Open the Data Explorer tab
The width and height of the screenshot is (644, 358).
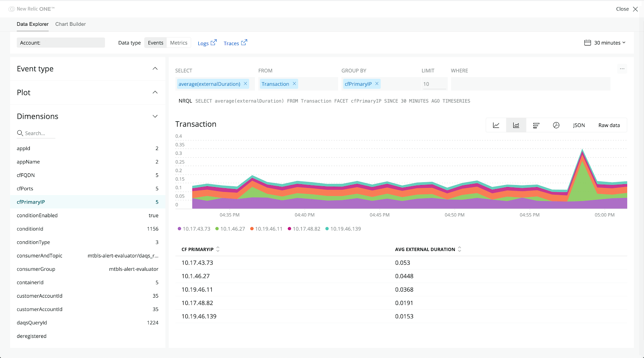[33, 24]
